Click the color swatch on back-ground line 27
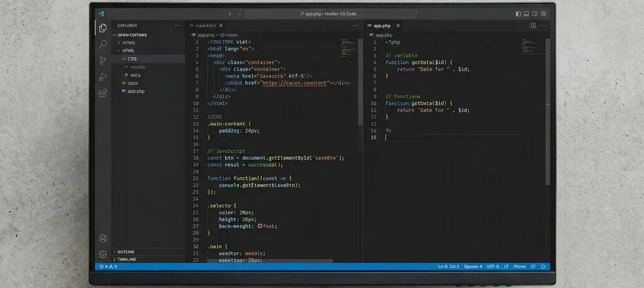 click(260, 226)
